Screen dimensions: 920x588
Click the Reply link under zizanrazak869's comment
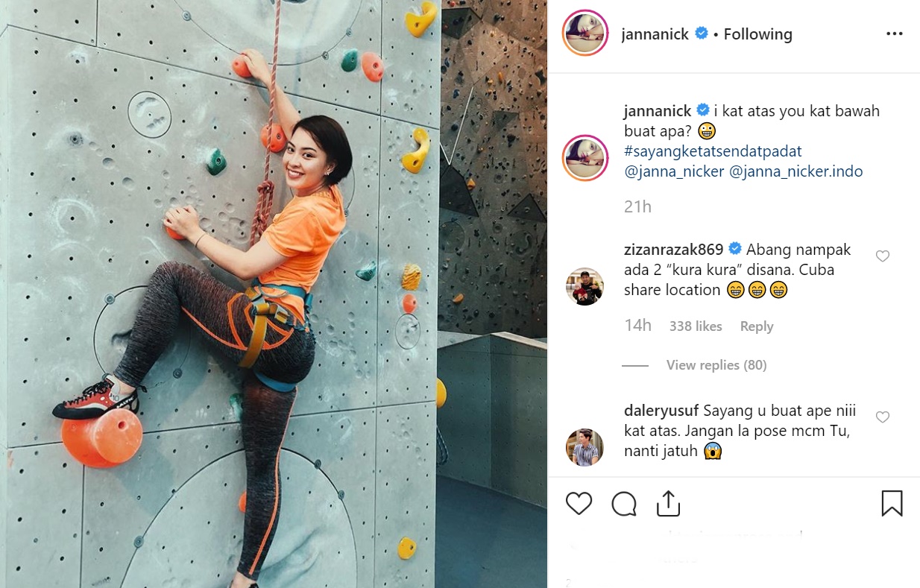[x=757, y=326]
